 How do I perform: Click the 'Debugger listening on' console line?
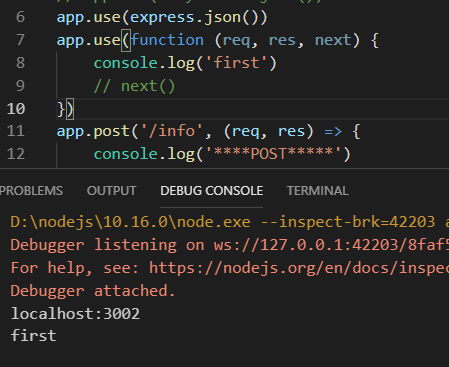pyautogui.click(x=230, y=245)
